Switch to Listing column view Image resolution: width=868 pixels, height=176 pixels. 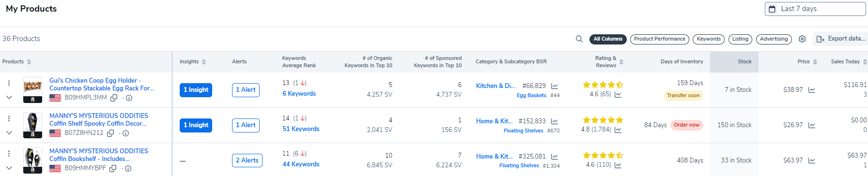[740, 39]
